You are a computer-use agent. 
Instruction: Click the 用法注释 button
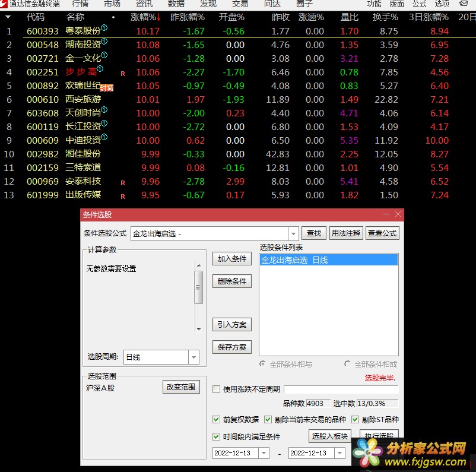pos(346,233)
